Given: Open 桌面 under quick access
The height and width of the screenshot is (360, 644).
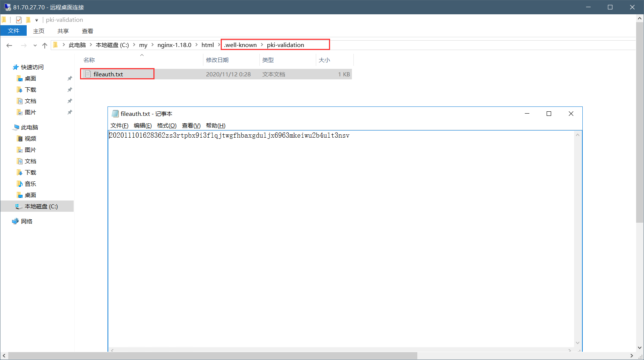Looking at the screenshot, I should [x=30, y=78].
